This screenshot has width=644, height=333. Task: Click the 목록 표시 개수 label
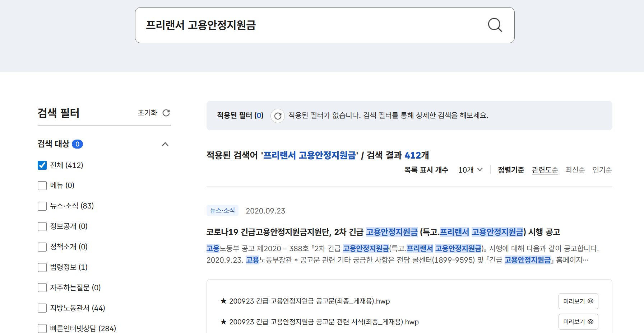(426, 170)
